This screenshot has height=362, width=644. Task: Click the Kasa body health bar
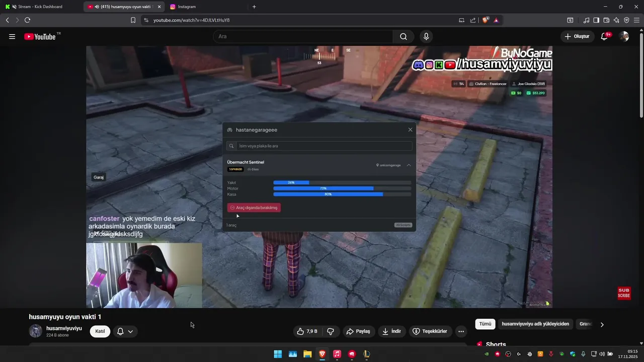click(x=342, y=194)
